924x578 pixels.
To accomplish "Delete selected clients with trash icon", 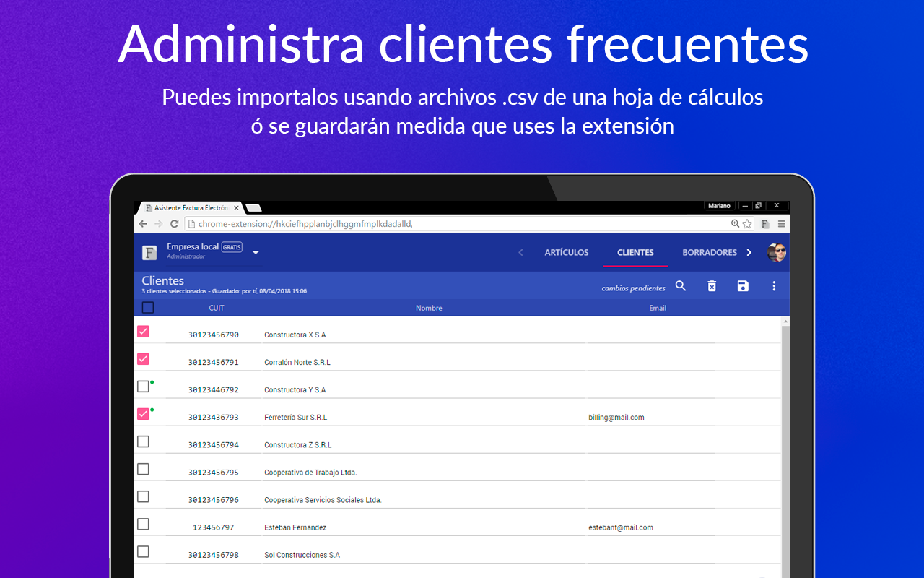I will [x=712, y=286].
